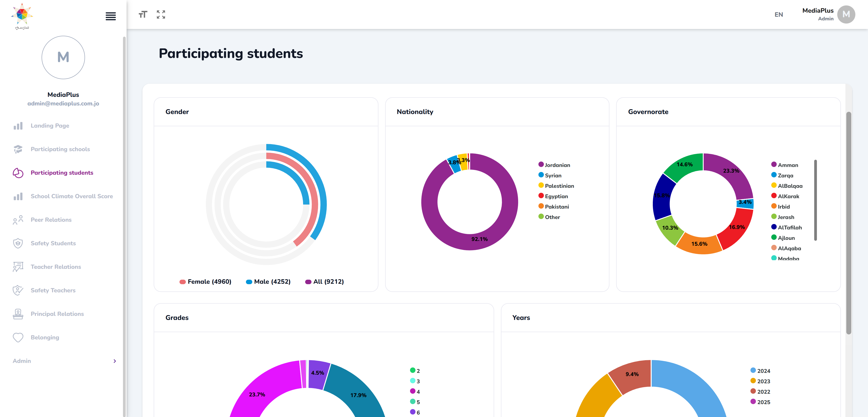
Task: Click the large profile avatar circle
Action: pyautogui.click(x=63, y=57)
